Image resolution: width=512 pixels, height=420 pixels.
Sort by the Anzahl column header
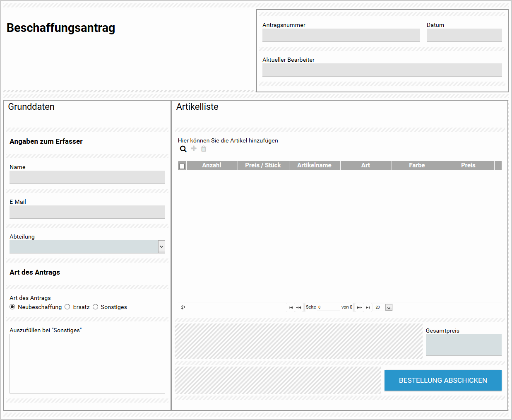(212, 165)
